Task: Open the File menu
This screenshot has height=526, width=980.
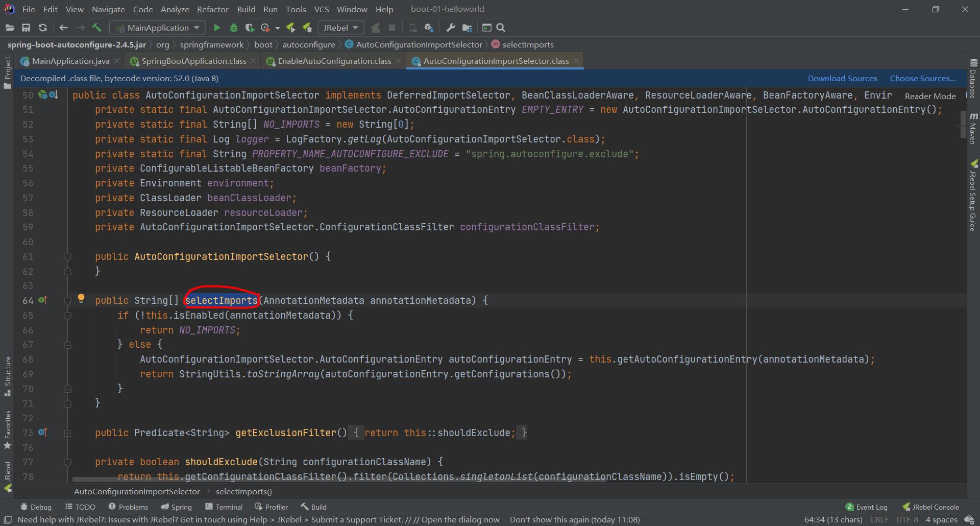Action: click(29, 9)
